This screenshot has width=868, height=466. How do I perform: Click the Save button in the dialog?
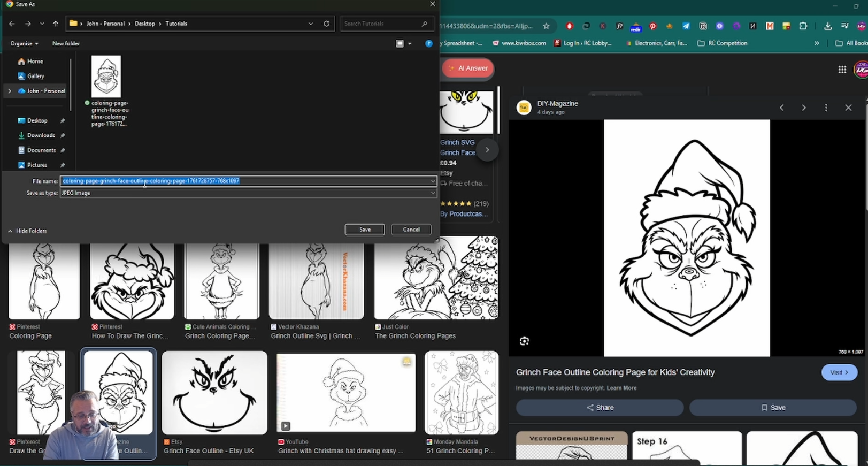point(365,230)
